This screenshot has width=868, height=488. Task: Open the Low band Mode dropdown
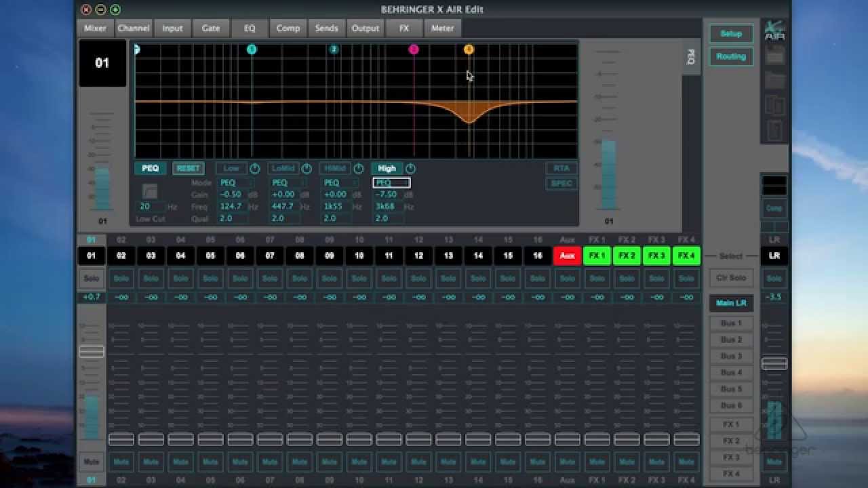(x=235, y=182)
